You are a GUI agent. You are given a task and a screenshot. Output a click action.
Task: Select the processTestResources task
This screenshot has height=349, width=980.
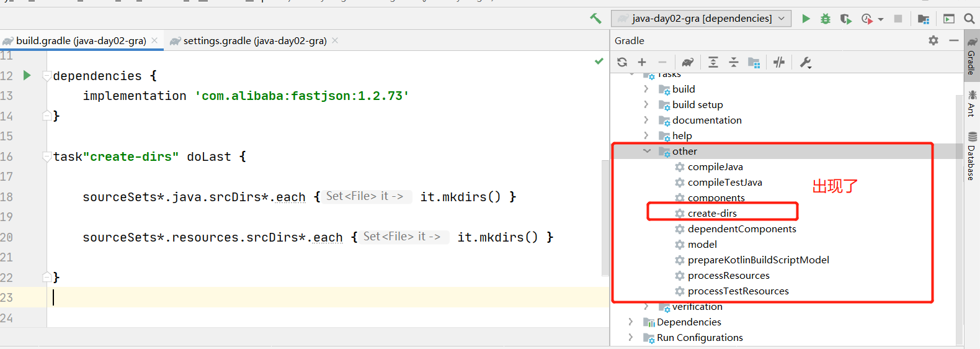click(738, 291)
